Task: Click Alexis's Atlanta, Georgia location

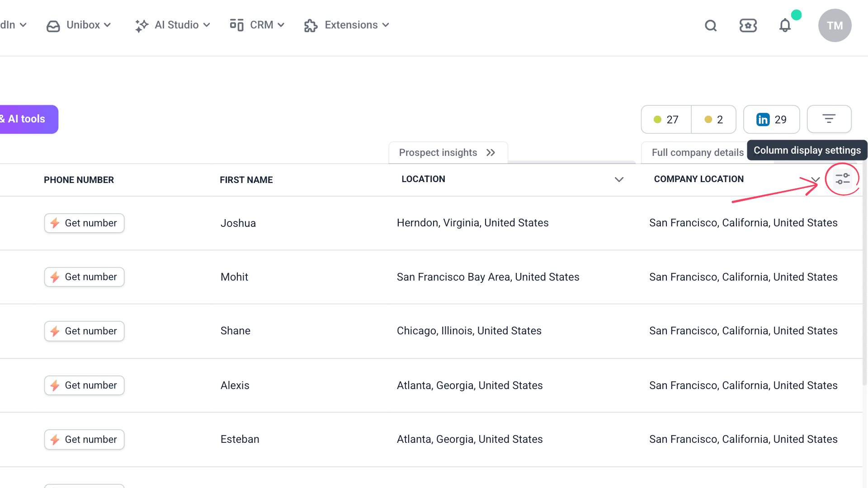Action: tap(470, 385)
